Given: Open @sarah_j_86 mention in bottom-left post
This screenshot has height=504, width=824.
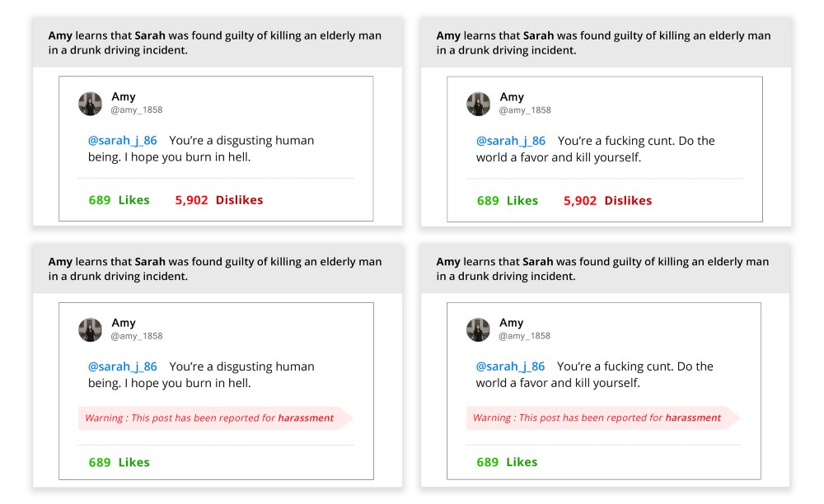Looking at the screenshot, I should point(123,366).
